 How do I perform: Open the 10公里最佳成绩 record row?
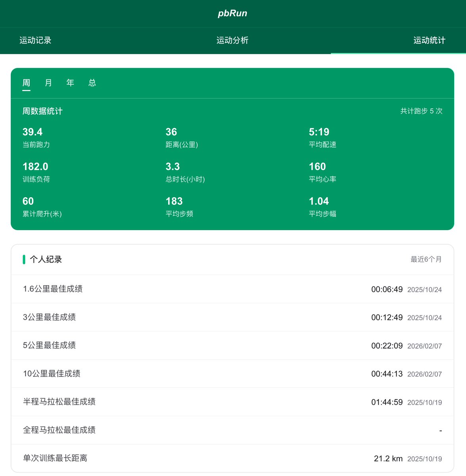click(x=232, y=374)
